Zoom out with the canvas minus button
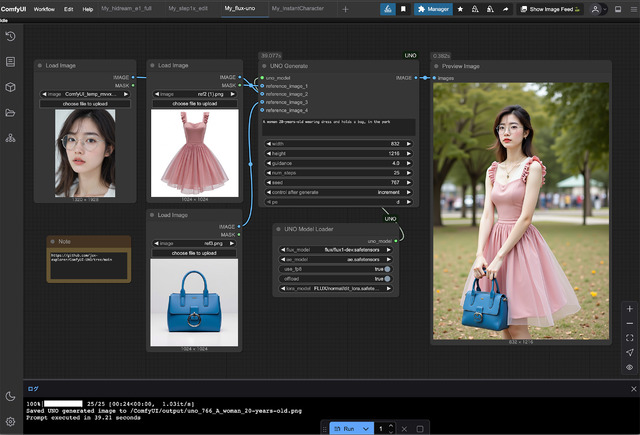Image resolution: width=640 pixels, height=435 pixels. click(x=629, y=323)
